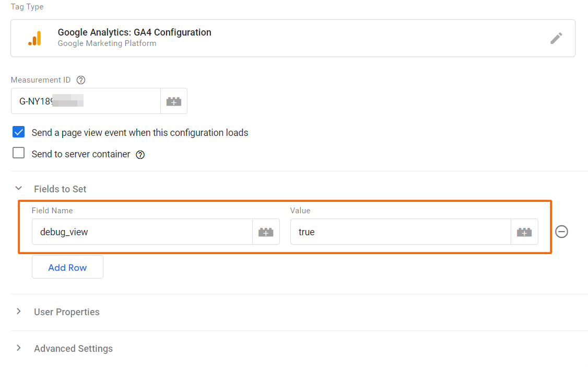The height and width of the screenshot is (367, 588).
Task: Click the Fields to Set section header
Action: pyautogui.click(x=60, y=189)
